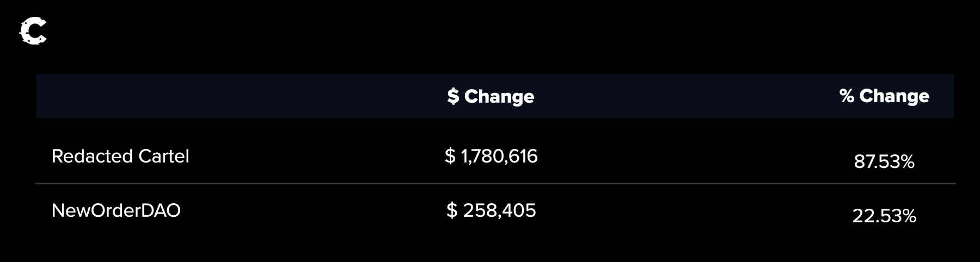
Task: Click the "$ Change" column header
Action: pyautogui.click(x=491, y=96)
